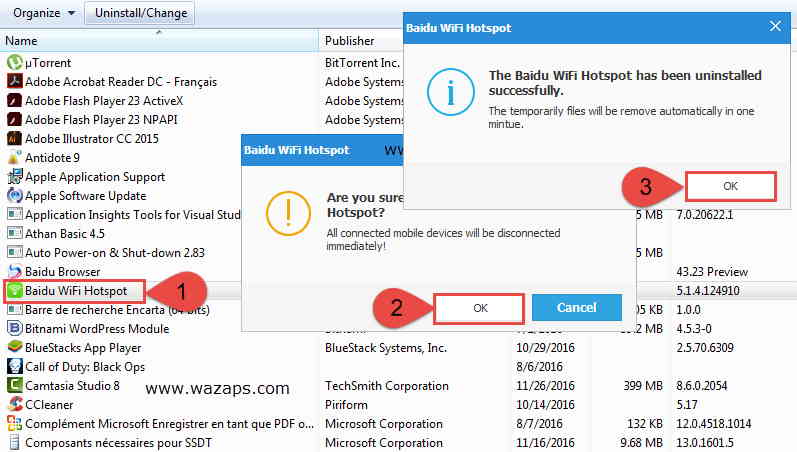Click OK in the Are you sure dialog
Image resolution: width=797 pixels, height=452 pixels.
coord(480,308)
